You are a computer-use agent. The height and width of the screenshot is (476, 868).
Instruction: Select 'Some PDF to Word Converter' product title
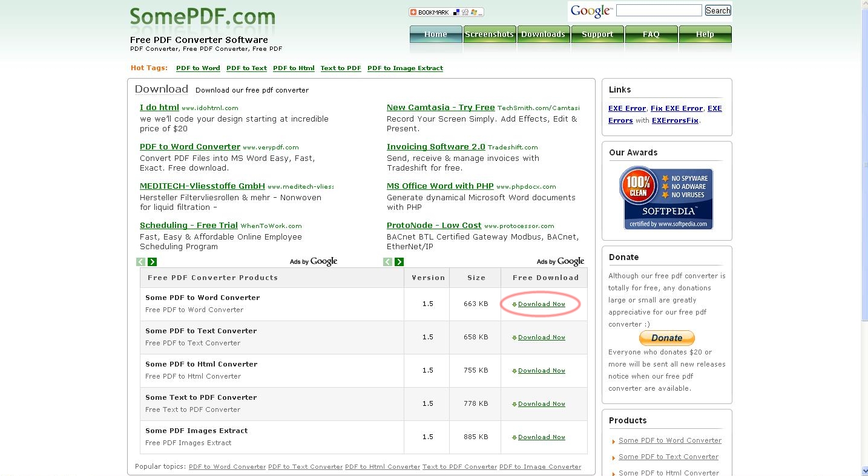(203, 298)
